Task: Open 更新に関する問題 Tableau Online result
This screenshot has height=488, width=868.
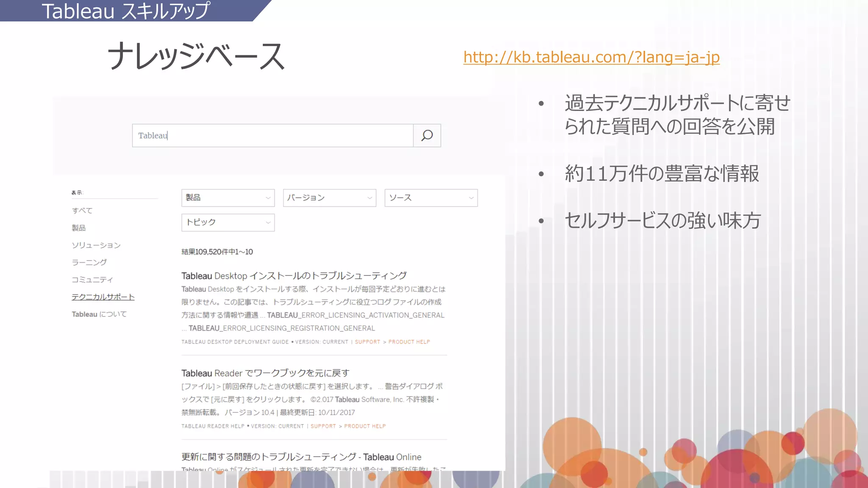Action: pos(301,457)
